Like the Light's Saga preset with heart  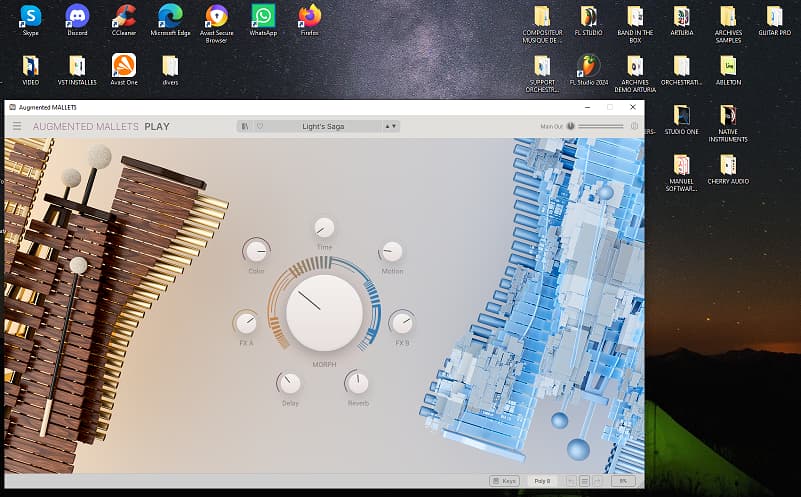260,126
